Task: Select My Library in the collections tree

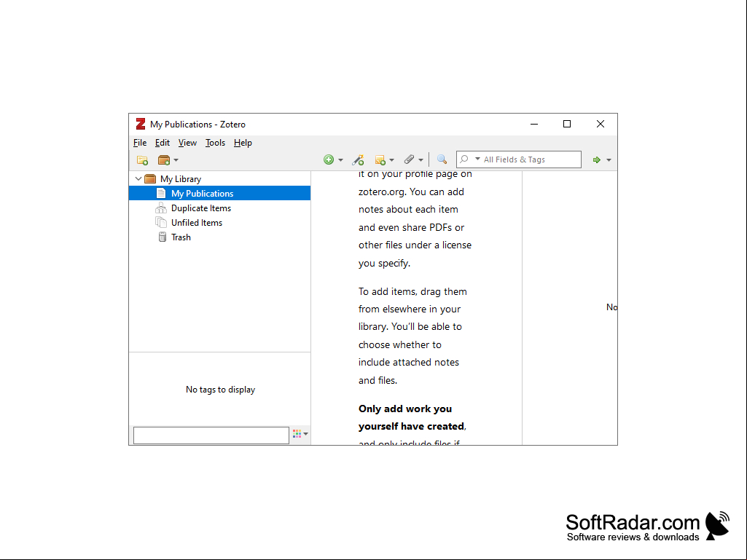Action: pos(181,179)
